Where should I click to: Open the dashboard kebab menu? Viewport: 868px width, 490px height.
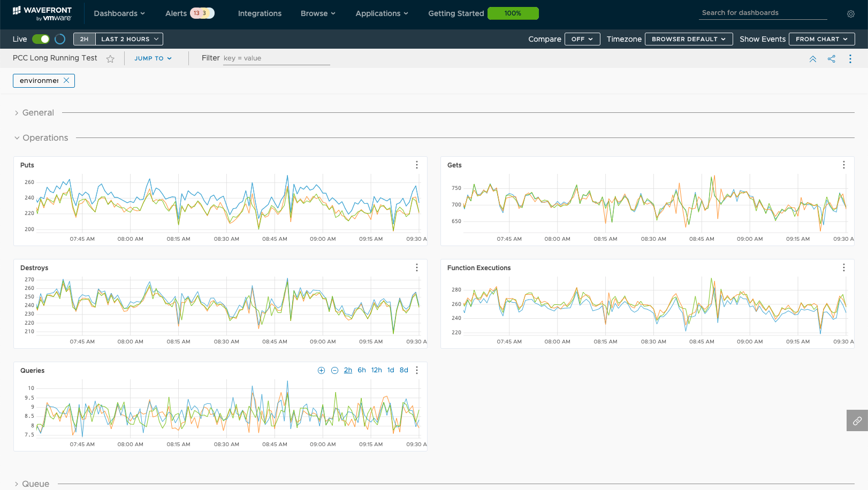click(x=850, y=59)
